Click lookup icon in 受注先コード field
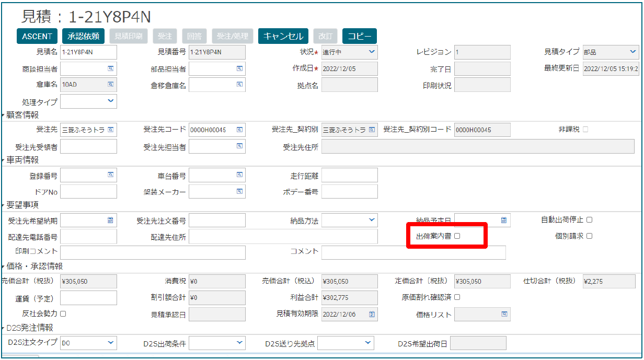Viewport: 644px width, 360px height. coord(239,130)
